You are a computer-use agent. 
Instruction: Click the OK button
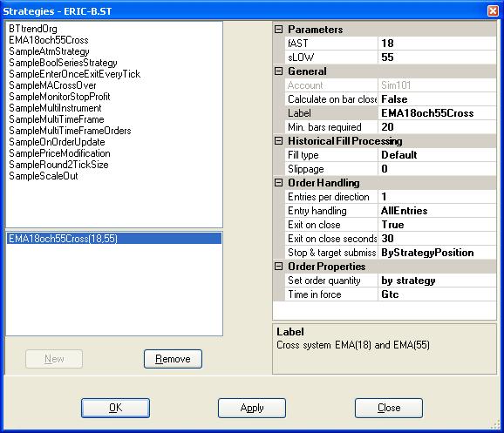tap(115, 408)
